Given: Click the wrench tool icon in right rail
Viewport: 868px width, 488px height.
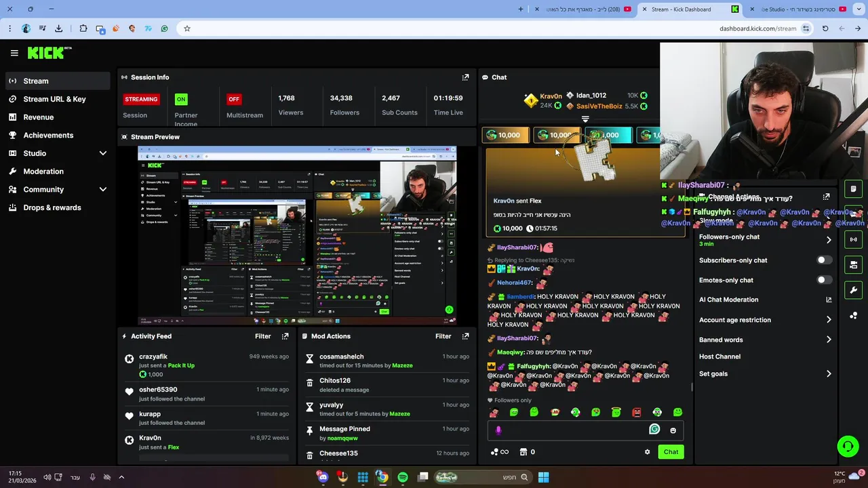Looking at the screenshot, I should point(853,290).
